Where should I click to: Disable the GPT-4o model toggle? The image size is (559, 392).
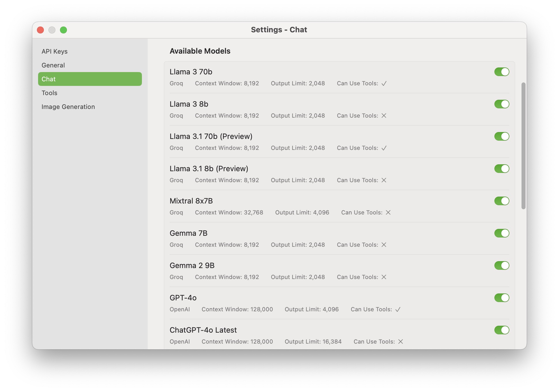[502, 298]
